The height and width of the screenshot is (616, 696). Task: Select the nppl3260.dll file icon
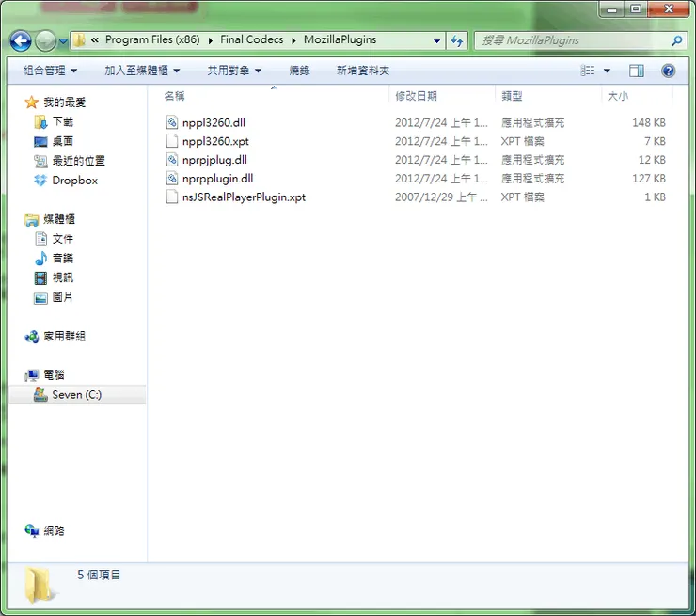point(172,122)
